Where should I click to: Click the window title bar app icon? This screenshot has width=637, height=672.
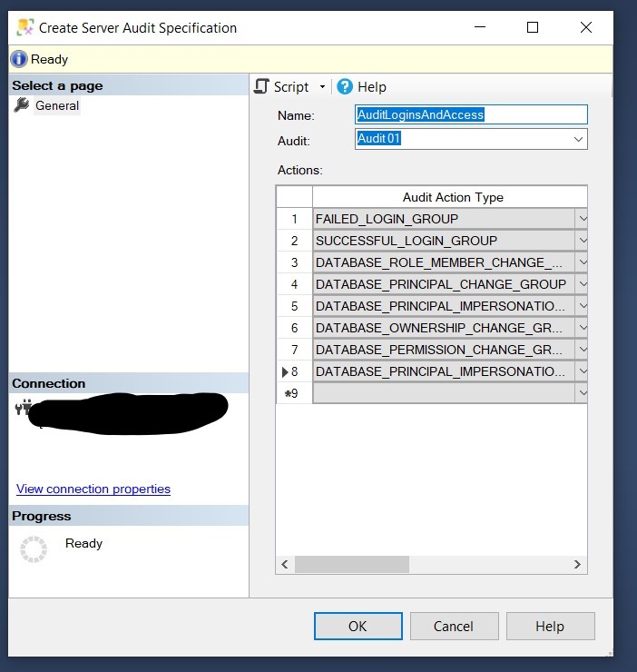25,27
